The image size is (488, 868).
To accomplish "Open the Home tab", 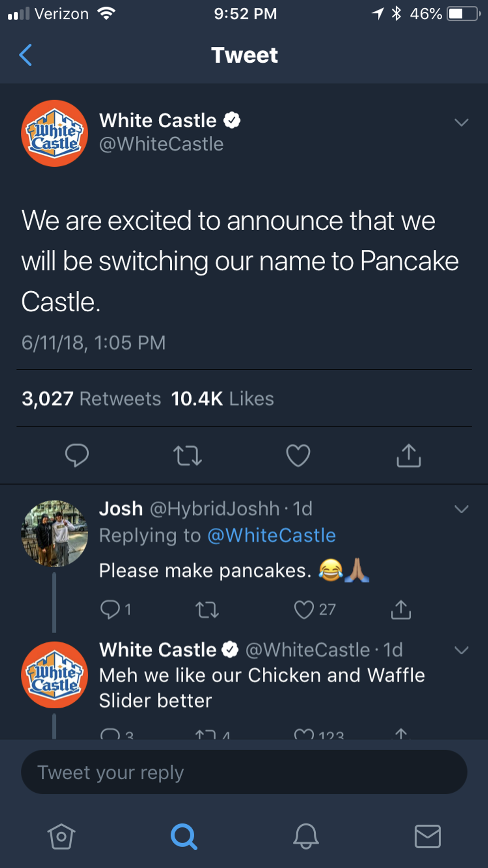I will click(x=61, y=836).
